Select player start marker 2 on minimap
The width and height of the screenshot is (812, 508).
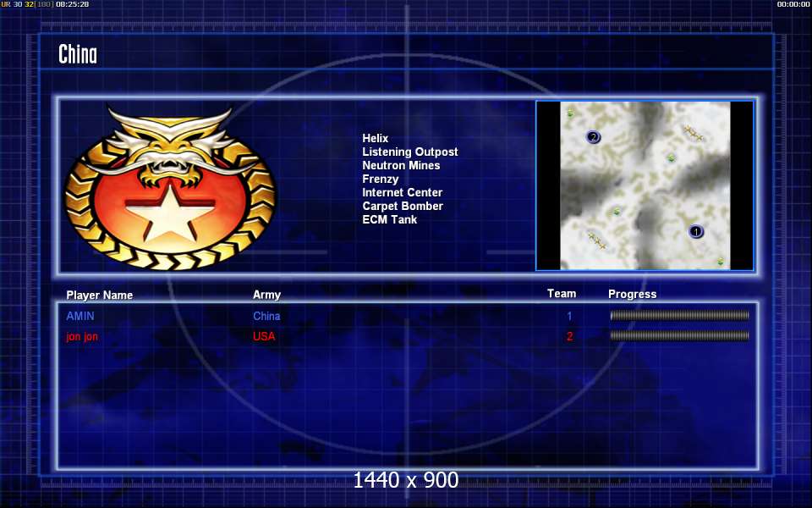[594, 137]
